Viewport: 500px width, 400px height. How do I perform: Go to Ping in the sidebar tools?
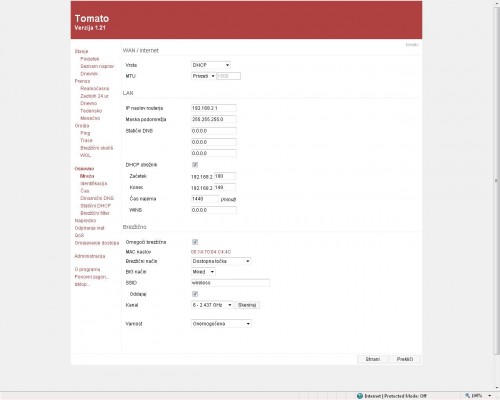[x=85, y=133]
